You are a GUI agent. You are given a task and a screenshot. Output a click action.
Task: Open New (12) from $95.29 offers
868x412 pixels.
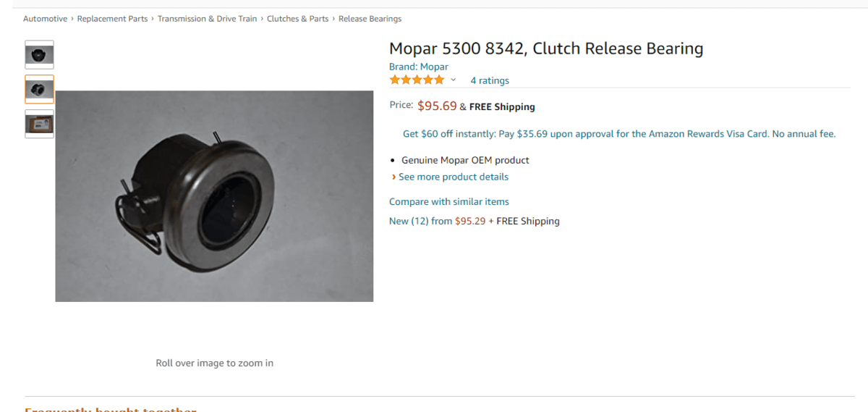(x=474, y=221)
